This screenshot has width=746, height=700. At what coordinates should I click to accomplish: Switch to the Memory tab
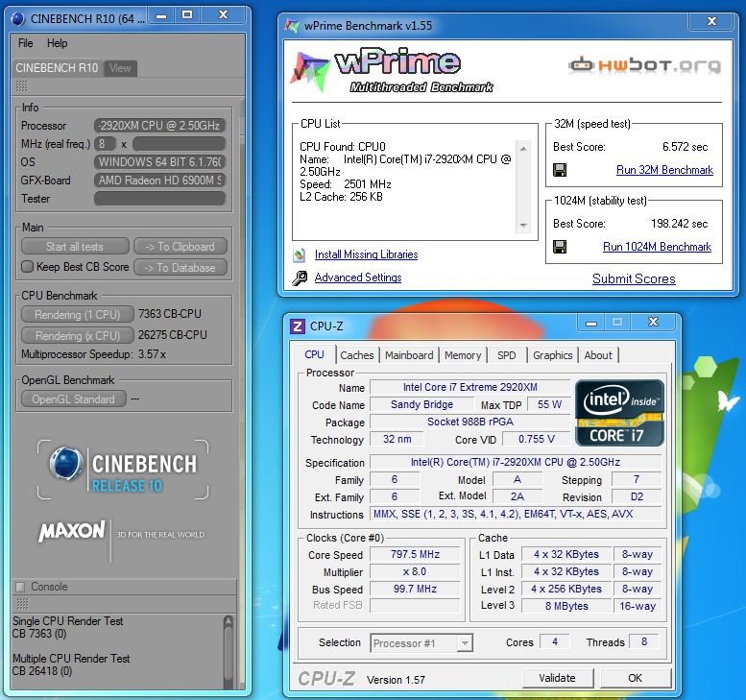(463, 355)
